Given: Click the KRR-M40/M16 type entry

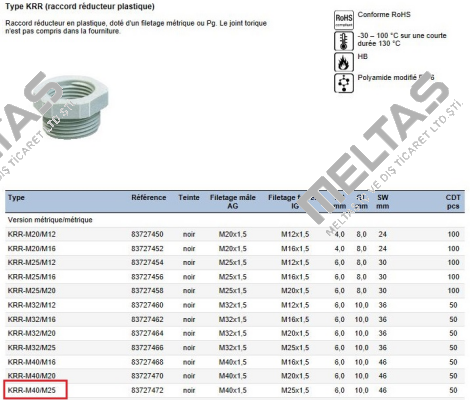Looking at the screenshot, I should coord(32,362).
